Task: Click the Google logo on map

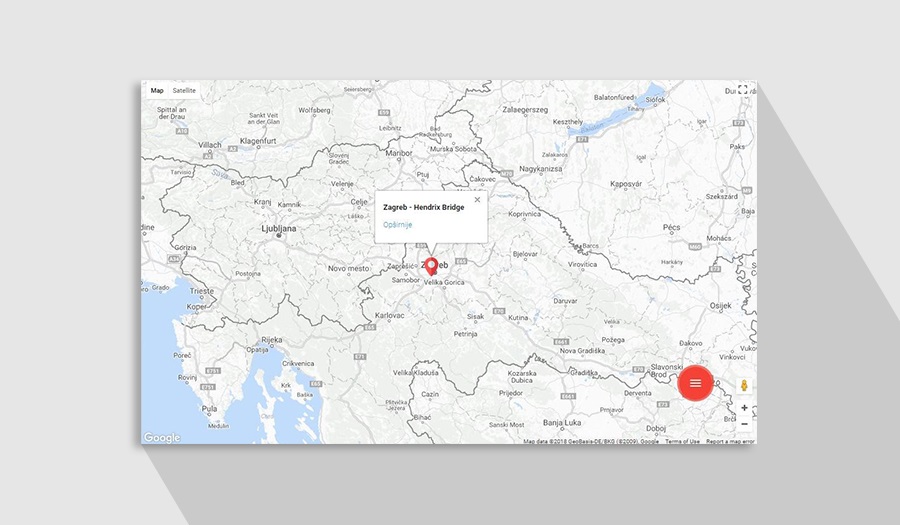Action: (x=162, y=438)
